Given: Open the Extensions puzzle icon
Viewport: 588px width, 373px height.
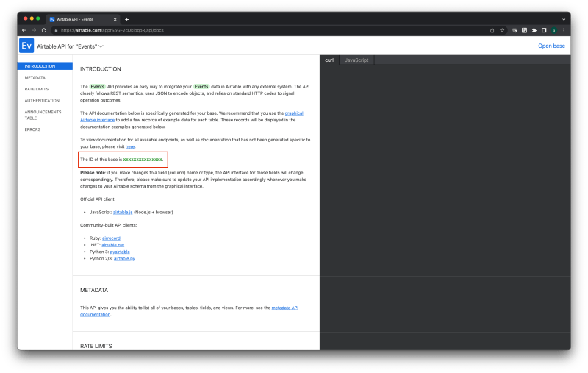Looking at the screenshot, I should 534,30.
